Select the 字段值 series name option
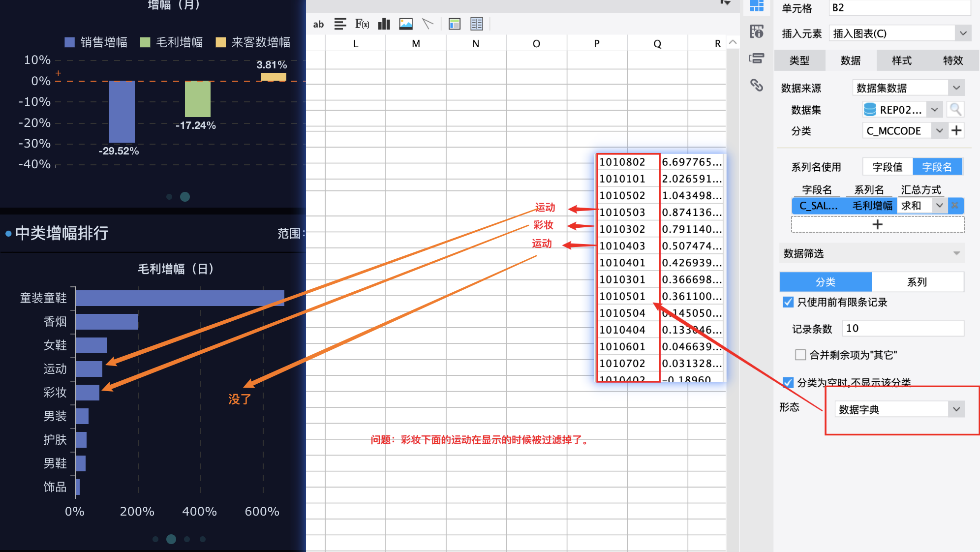 tap(888, 167)
